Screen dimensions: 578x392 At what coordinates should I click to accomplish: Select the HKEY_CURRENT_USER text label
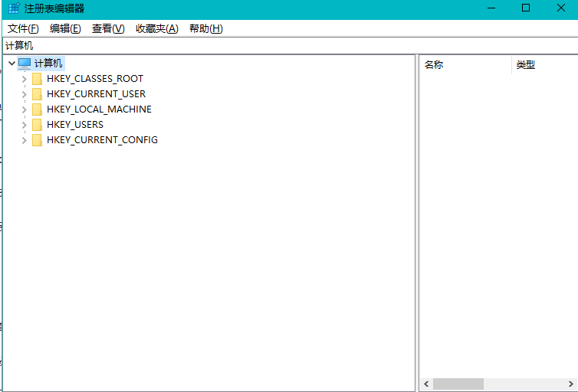tap(97, 94)
